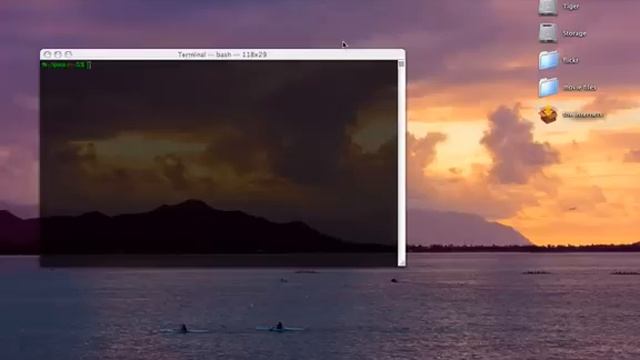Screen dimensions: 640x360
Task: Select the brown package installer icon
Action: click(x=548, y=115)
